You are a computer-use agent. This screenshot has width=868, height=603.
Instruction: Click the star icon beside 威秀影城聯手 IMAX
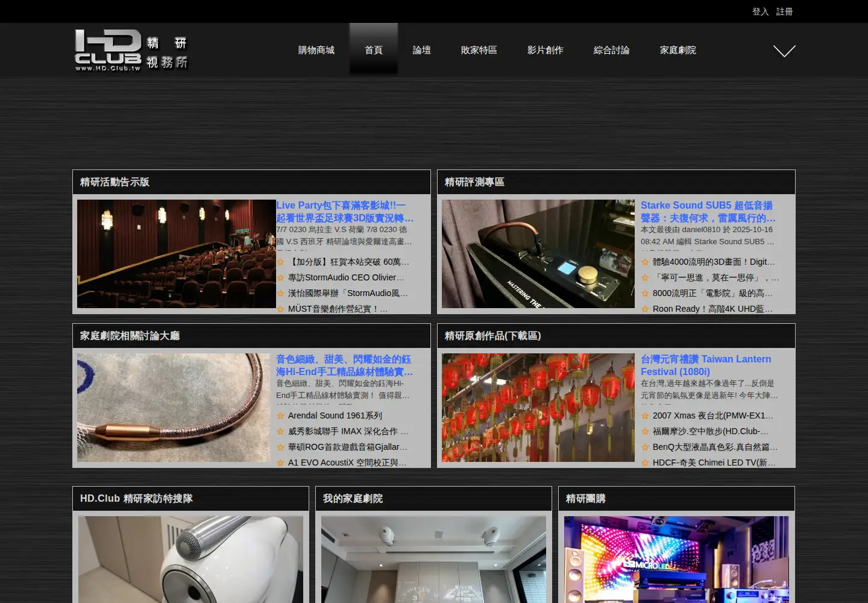coord(280,432)
